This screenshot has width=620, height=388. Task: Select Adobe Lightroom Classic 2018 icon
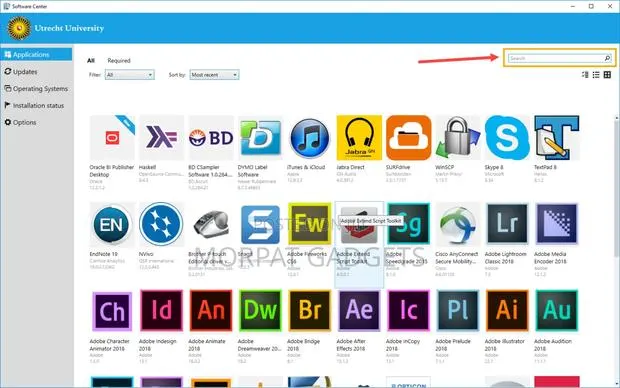pos(507,224)
